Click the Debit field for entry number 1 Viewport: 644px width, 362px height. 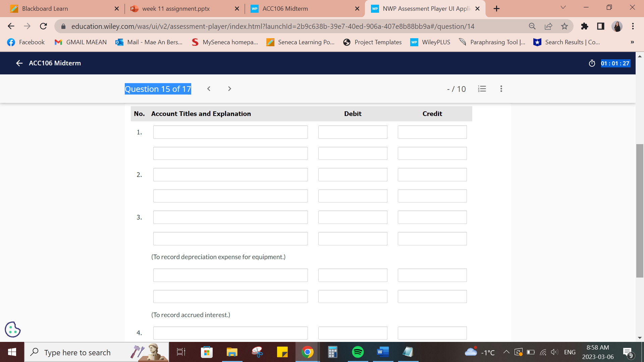click(x=353, y=132)
